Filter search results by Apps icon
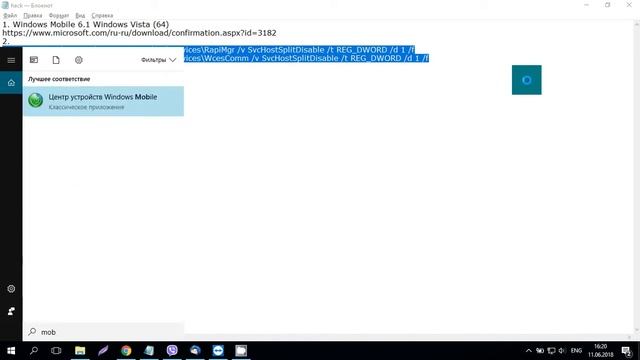The image size is (640, 360). [34, 60]
